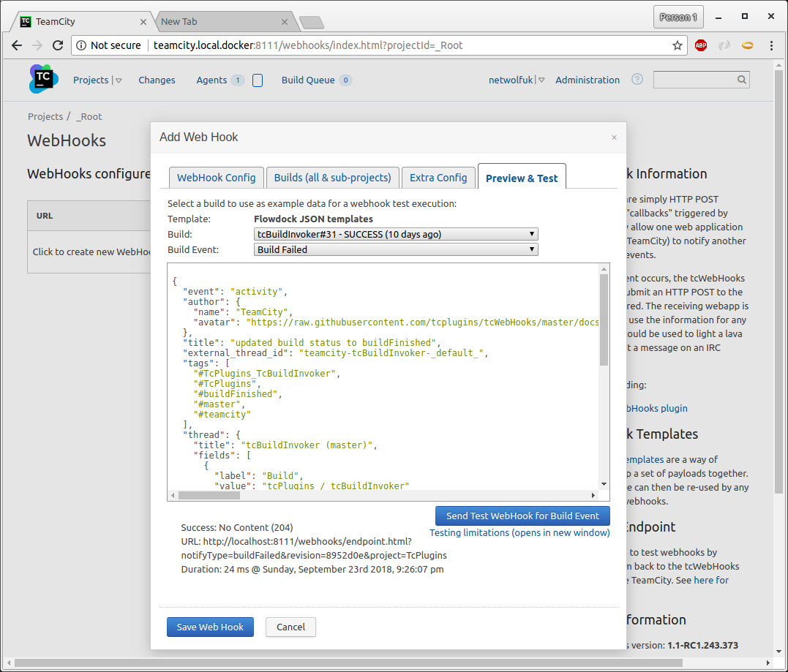This screenshot has height=672, width=788.
Task: Click the _Root breadcrumb link
Action: [89, 116]
